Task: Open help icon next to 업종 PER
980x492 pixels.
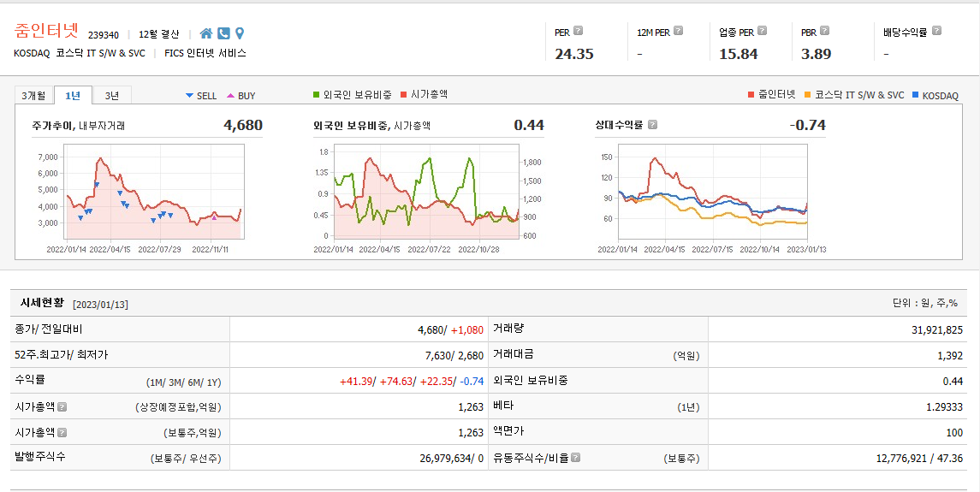Action: coord(762,30)
